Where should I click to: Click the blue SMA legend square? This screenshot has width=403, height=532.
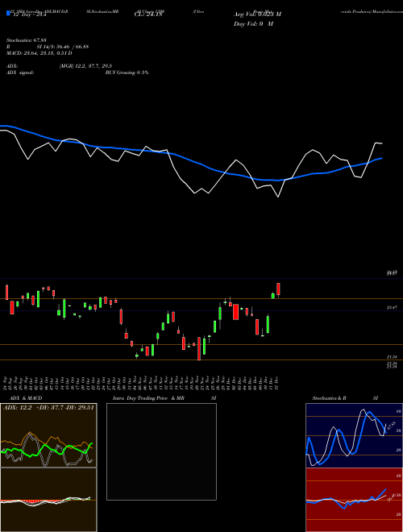pos(8,13)
